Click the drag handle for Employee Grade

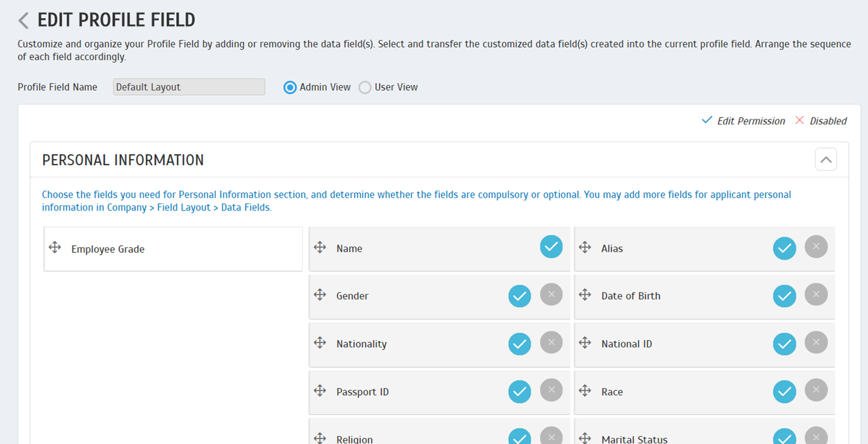[x=55, y=248]
